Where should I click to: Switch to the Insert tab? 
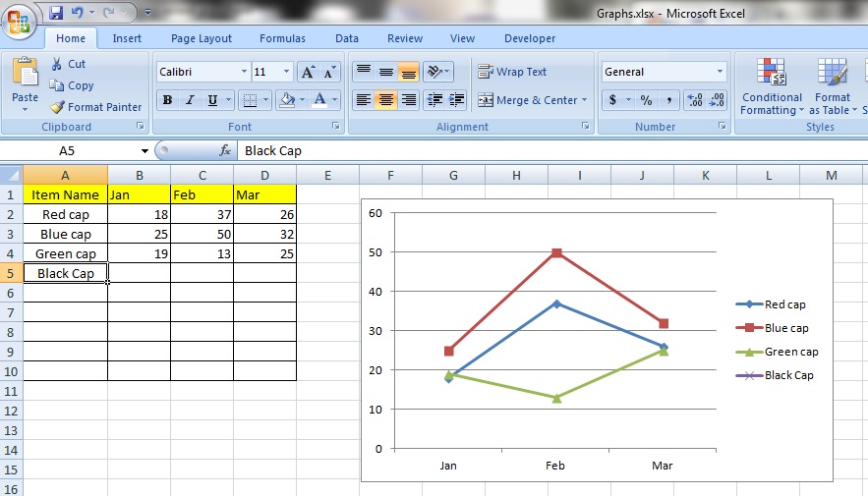click(x=127, y=38)
